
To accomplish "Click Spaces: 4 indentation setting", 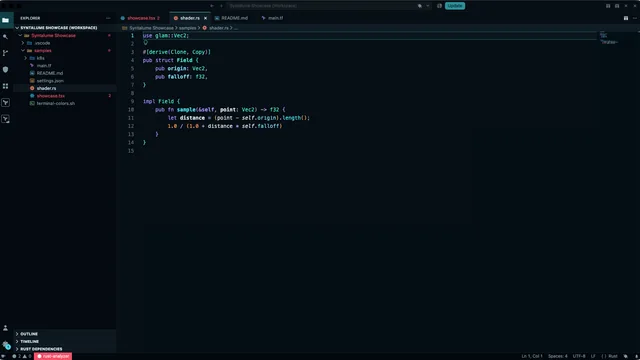I will (558, 356).
